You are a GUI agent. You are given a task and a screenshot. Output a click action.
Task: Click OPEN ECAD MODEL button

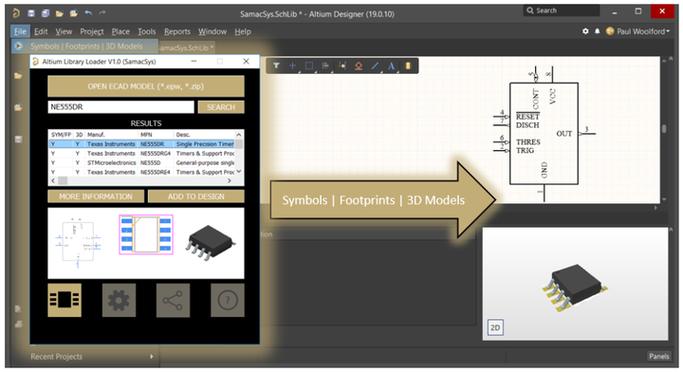pyautogui.click(x=146, y=86)
